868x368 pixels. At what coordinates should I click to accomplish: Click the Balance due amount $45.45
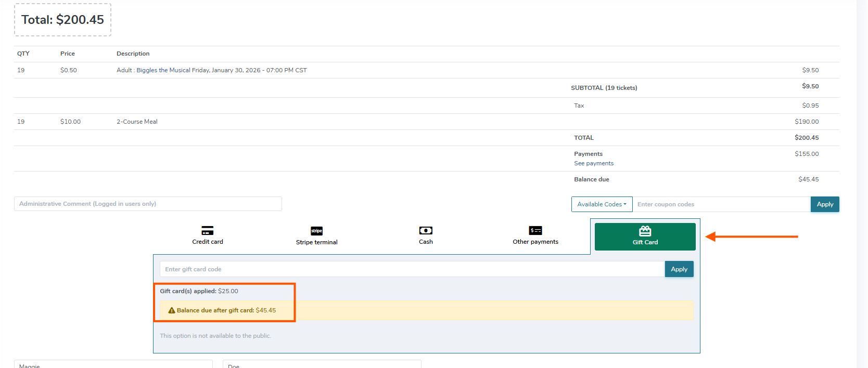click(x=809, y=179)
